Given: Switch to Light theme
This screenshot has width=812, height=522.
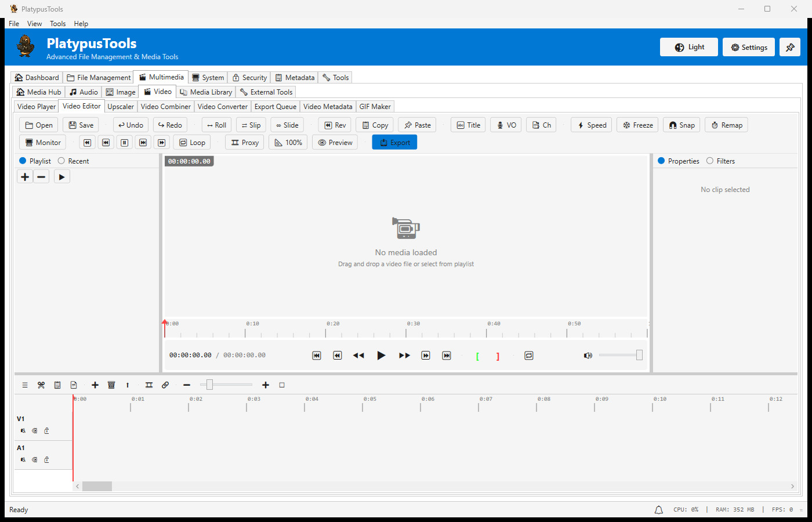Looking at the screenshot, I should [x=688, y=47].
